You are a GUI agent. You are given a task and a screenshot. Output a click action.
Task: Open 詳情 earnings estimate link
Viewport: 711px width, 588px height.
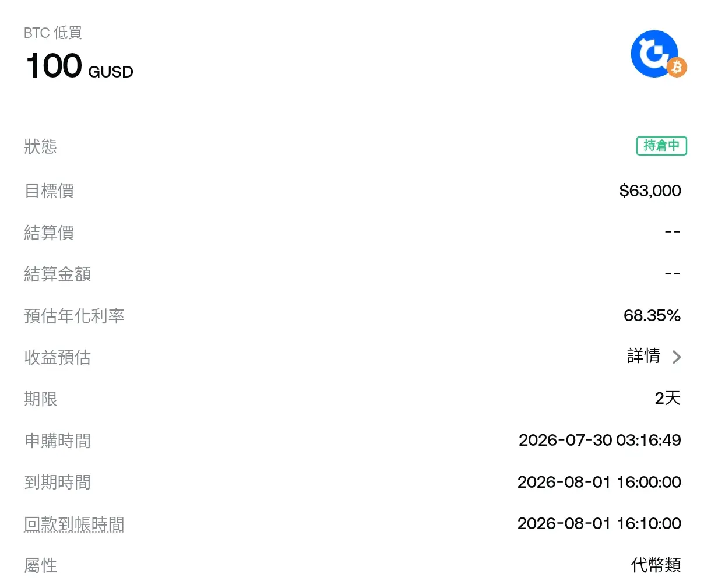(643, 356)
